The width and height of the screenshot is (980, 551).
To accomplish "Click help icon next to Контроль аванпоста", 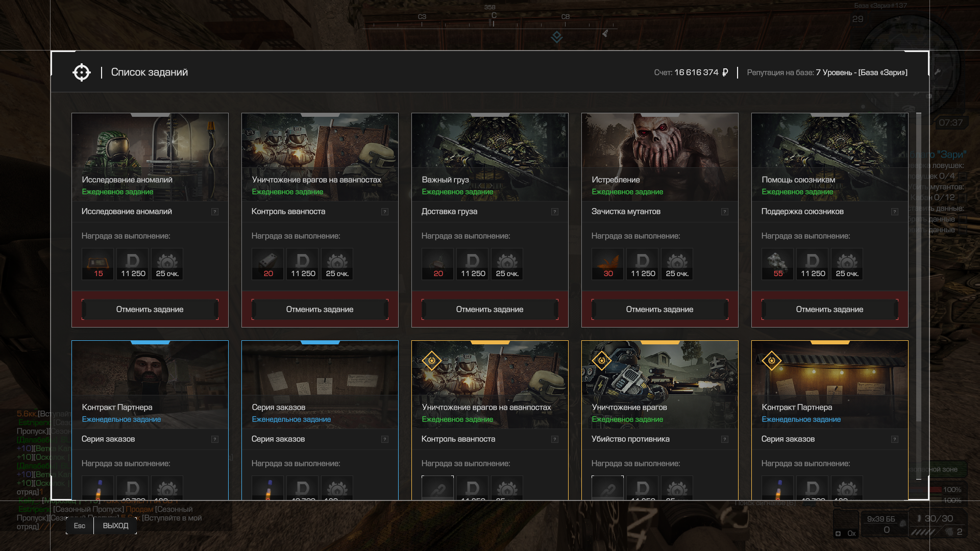I will click(x=385, y=212).
